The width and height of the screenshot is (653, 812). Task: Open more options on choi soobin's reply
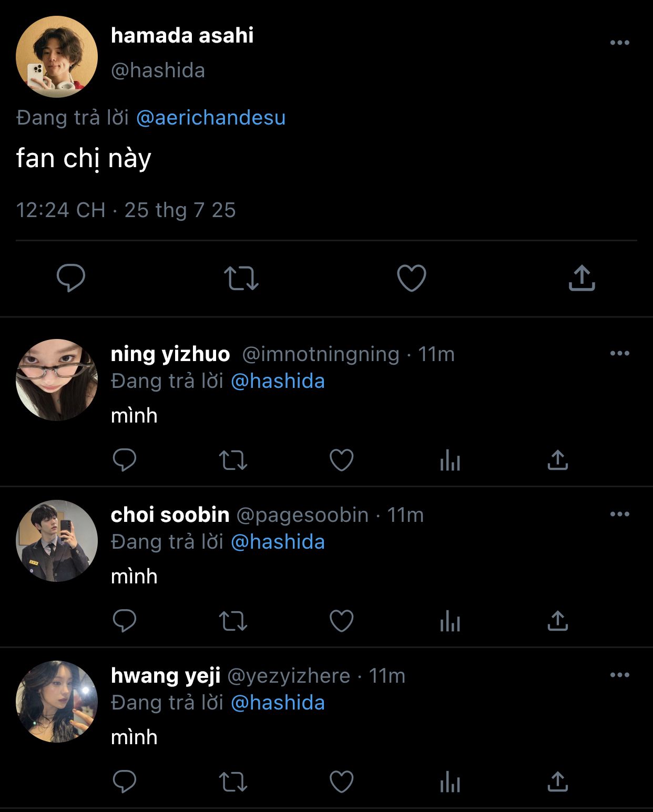click(x=619, y=515)
